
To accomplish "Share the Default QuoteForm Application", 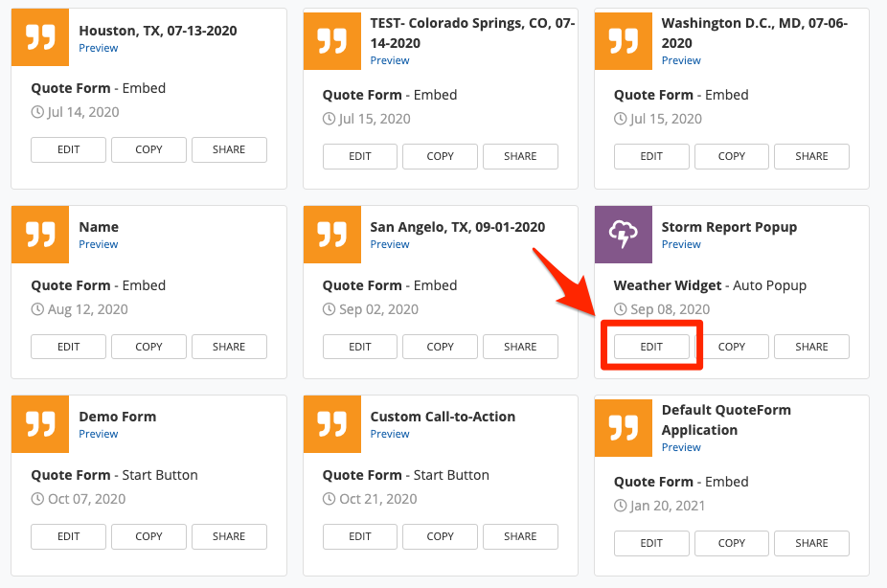I will click(811, 543).
